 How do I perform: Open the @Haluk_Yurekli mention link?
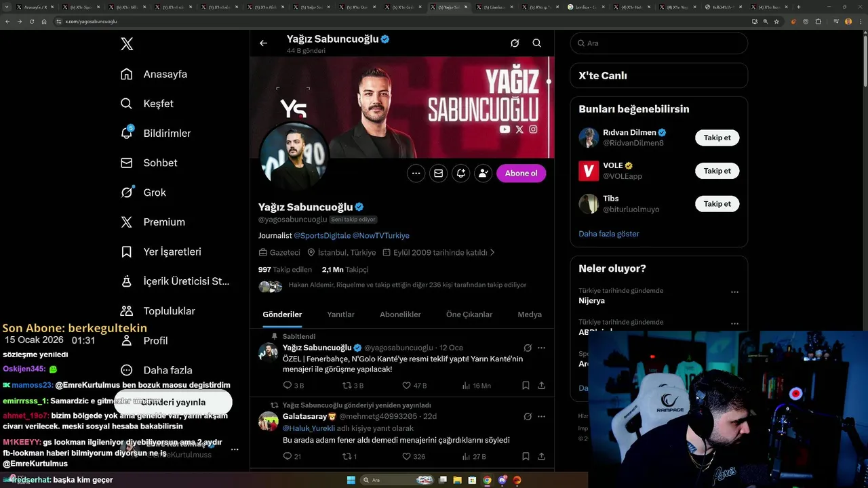309,428
